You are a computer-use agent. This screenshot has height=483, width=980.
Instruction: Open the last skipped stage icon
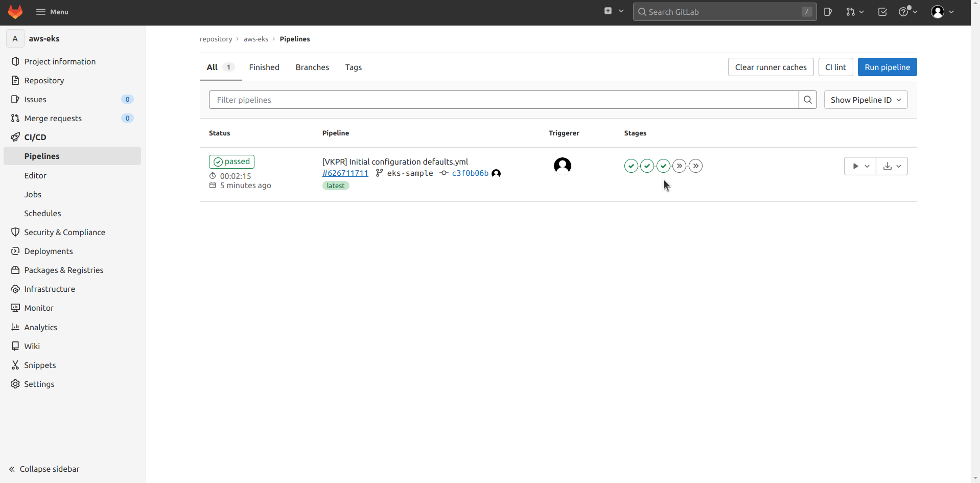(x=695, y=166)
